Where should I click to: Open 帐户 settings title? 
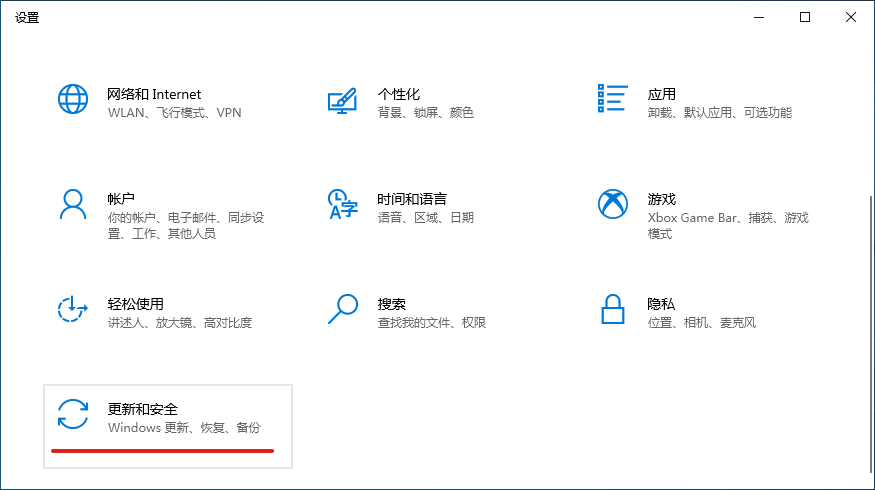click(x=121, y=199)
